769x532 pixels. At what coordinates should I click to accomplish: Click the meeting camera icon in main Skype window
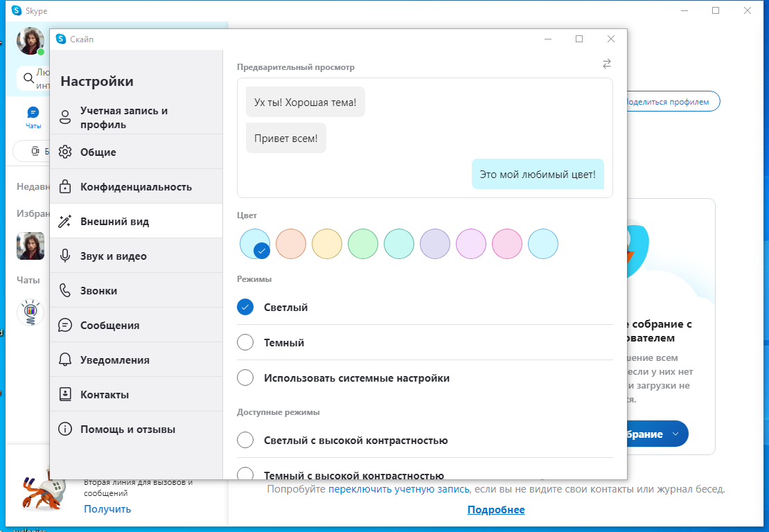[x=35, y=152]
